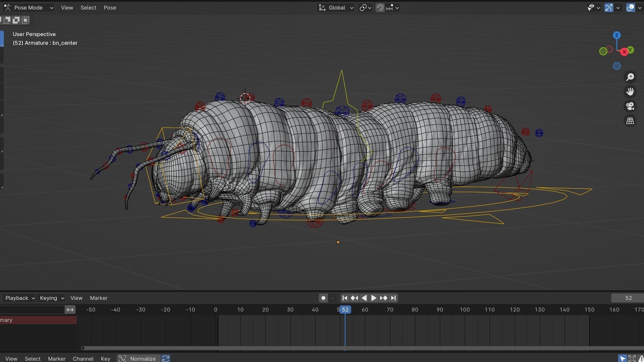Click the red X axis gizmo handle
The height and width of the screenshot is (362, 644).
click(x=624, y=52)
